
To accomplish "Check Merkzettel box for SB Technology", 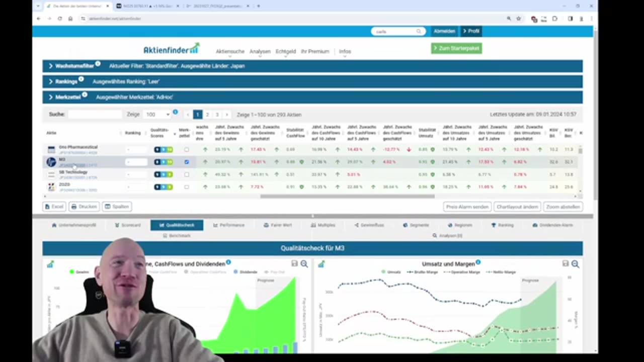I will 187,174.
